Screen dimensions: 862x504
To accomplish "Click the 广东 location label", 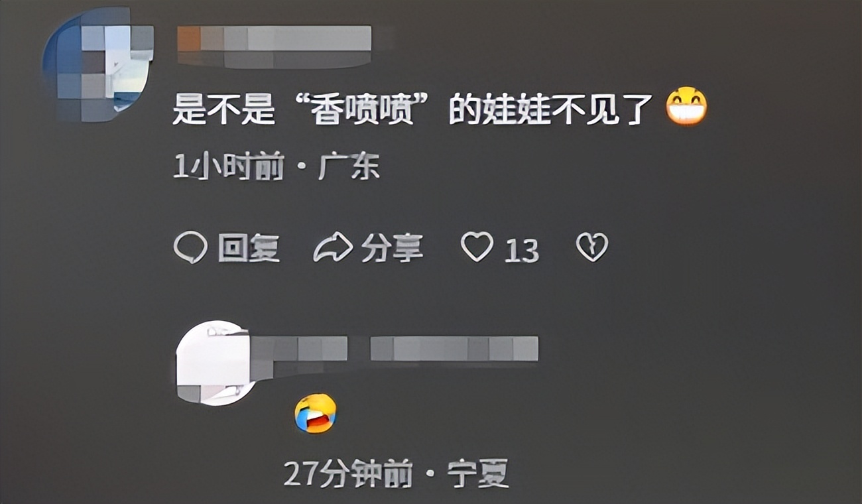I will pyautogui.click(x=349, y=168).
